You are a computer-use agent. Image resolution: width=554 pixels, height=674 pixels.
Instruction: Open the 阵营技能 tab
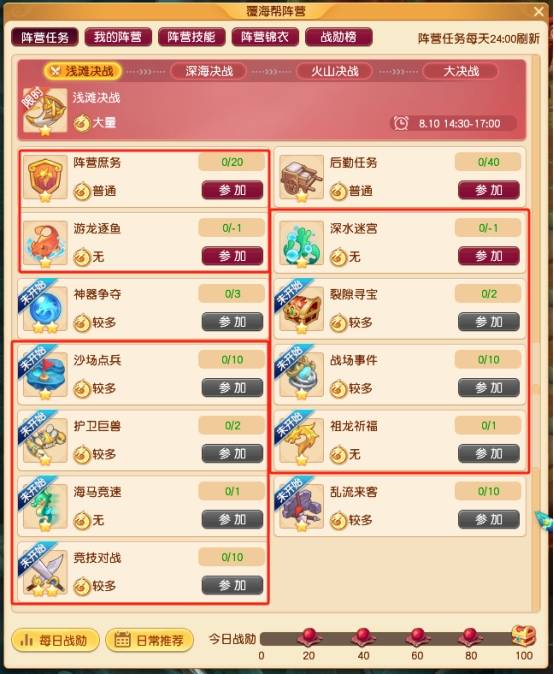(191, 37)
